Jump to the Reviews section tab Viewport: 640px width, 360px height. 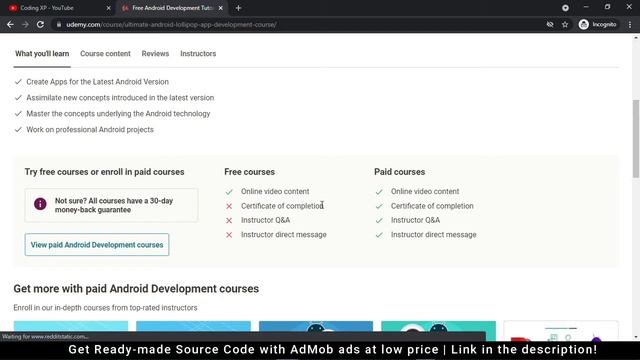point(155,53)
